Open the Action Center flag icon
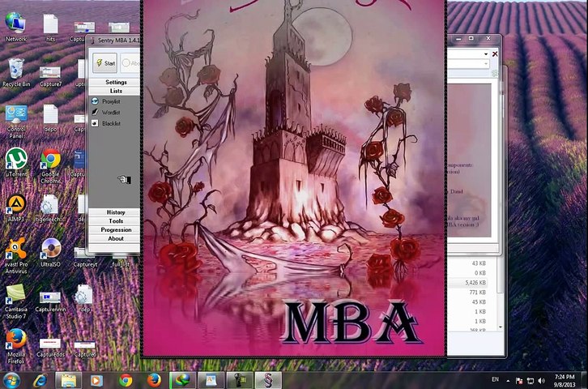 tap(519, 381)
